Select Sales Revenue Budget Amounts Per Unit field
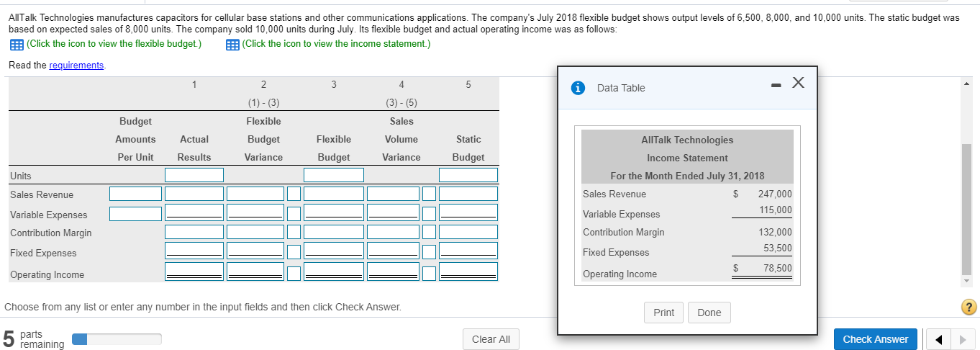980x350 pixels. [x=135, y=194]
